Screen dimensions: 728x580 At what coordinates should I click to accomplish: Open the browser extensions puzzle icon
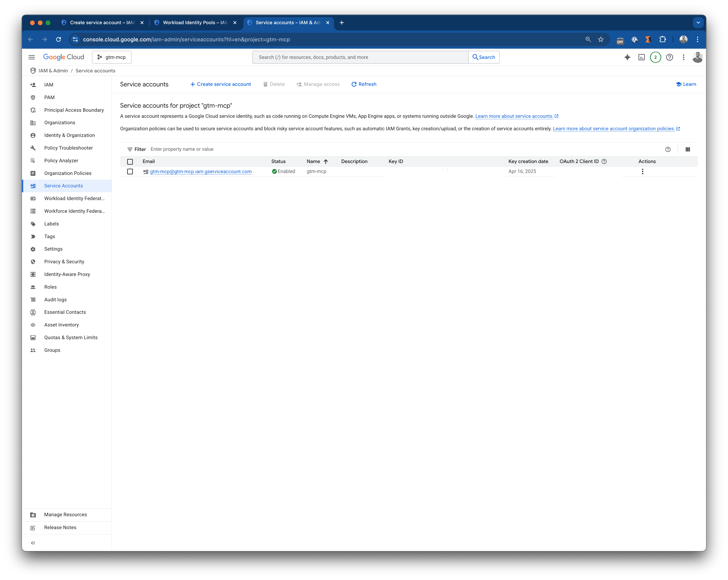(x=662, y=40)
